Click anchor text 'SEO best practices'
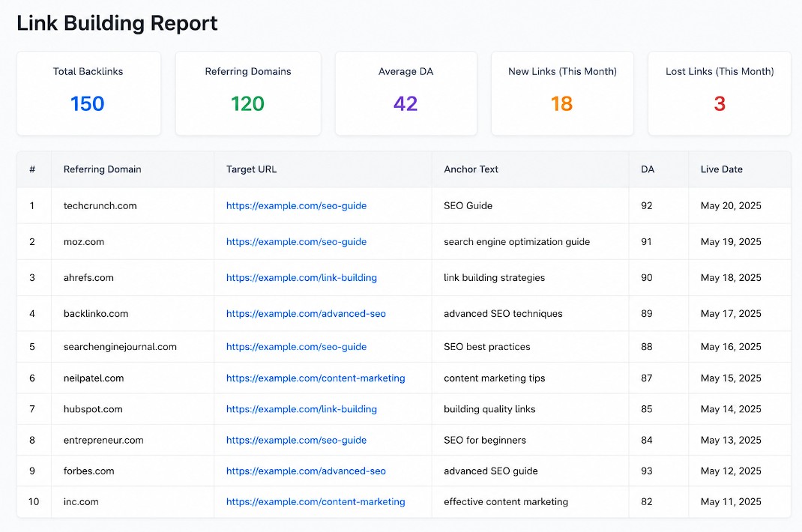Screen dimensions: 802x532 (487, 347)
